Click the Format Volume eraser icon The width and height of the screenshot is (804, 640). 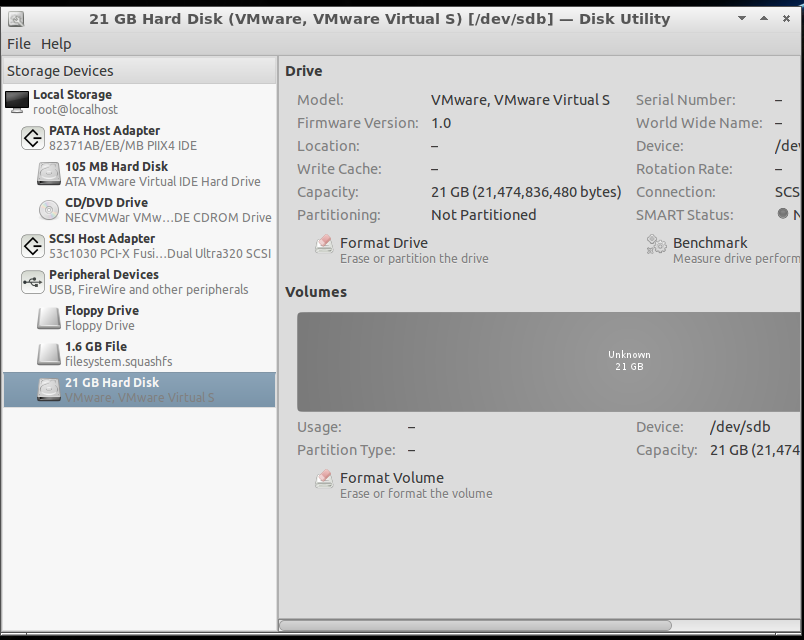coord(324,480)
